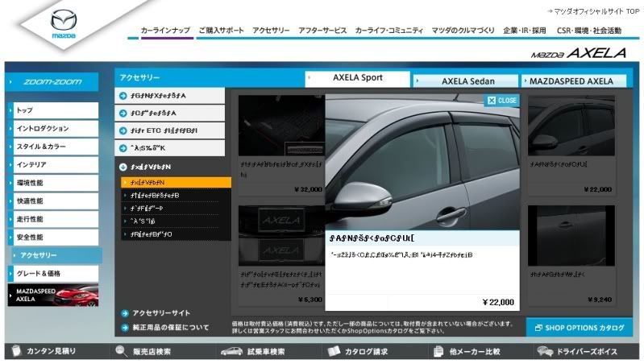
Task: Click the arrow icon beside アクセサリーサイト
Action: tap(125, 313)
